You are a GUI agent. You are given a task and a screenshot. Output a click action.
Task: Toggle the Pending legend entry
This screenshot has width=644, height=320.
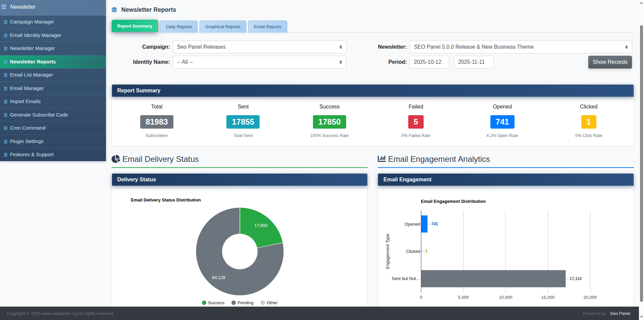point(242,303)
